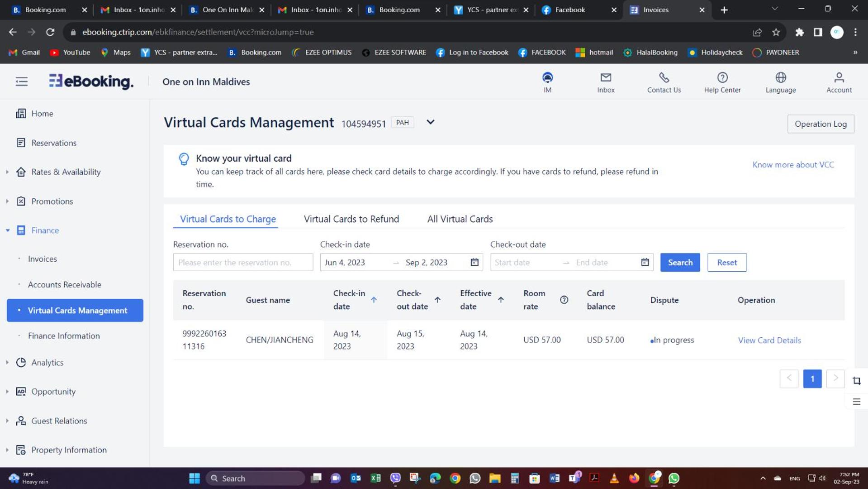868x489 pixels.
Task: Click the blue Search button
Action: (x=679, y=263)
